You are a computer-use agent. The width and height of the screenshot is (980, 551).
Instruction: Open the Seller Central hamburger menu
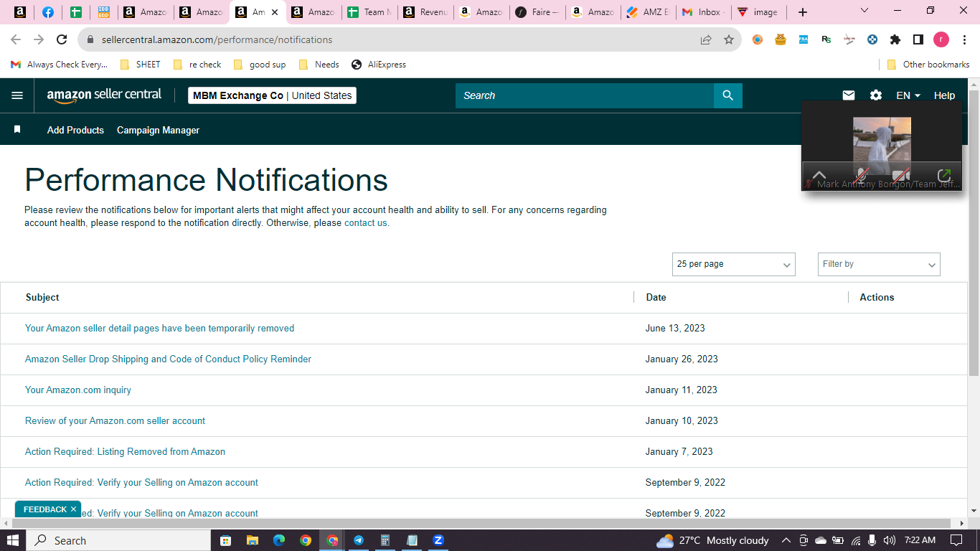[17, 95]
